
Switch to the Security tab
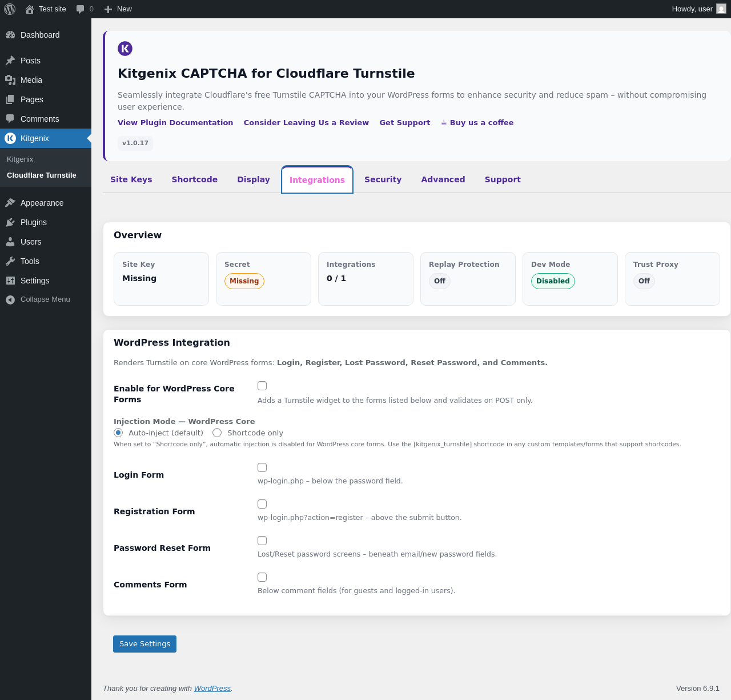coord(383,179)
